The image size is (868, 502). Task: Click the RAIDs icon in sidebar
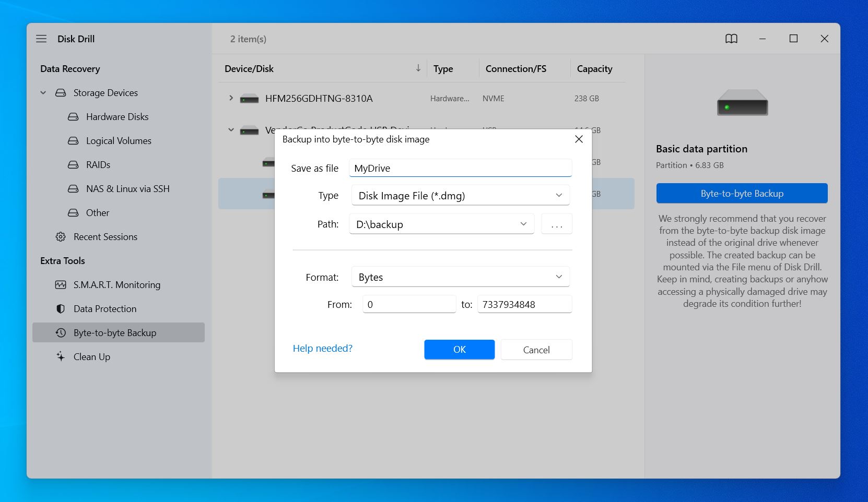pos(73,165)
